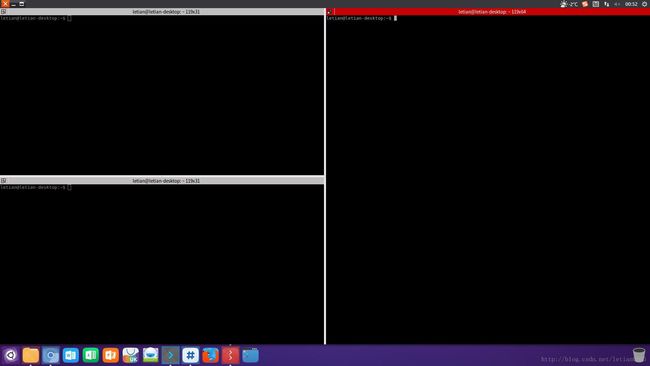
Task: Restore the maximized terminal window
Action: tap(22, 4)
